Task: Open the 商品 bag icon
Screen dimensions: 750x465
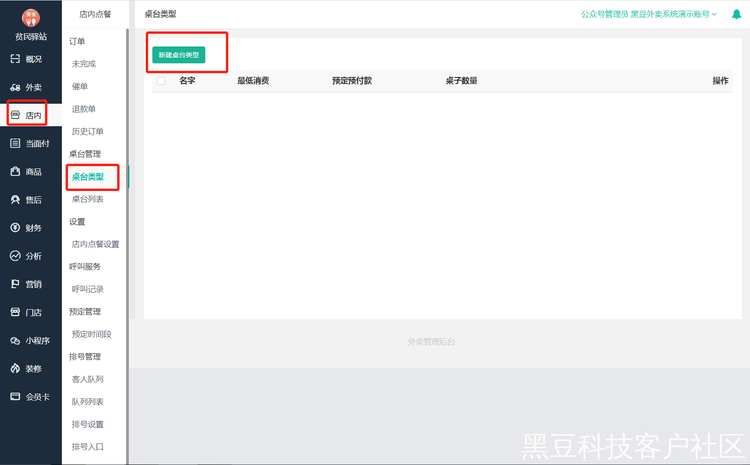Action: point(15,171)
